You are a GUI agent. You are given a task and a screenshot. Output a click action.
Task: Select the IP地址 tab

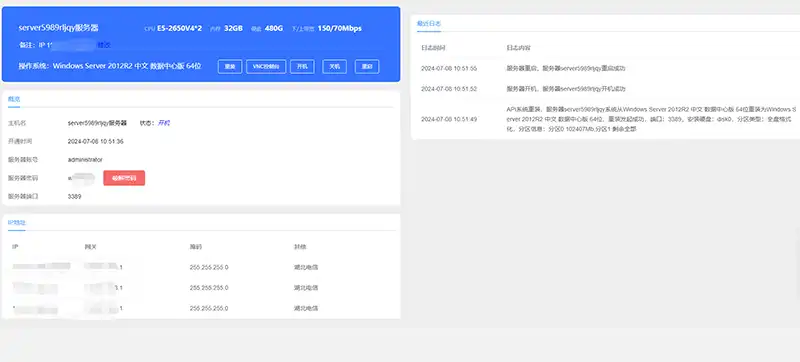click(x=17, y=223)
